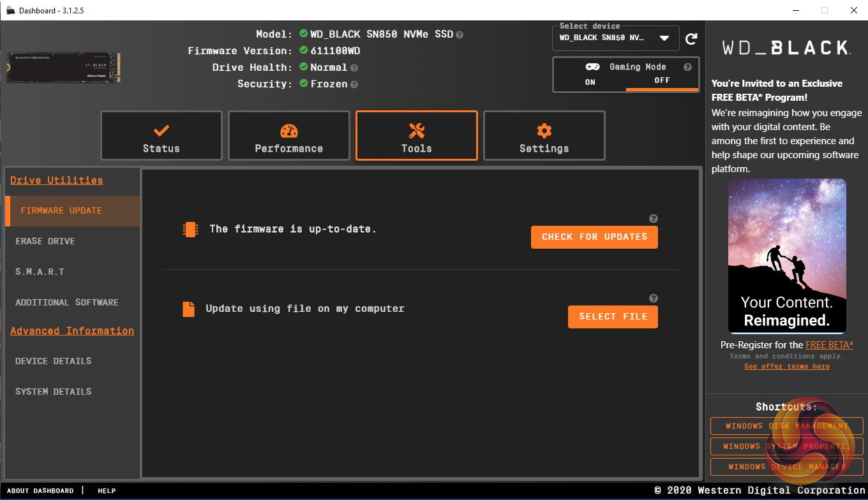The width and height of the screenshot is (868, 500).
Task: Open help tooltip next to Model name
Action: (x=460, y=34)
